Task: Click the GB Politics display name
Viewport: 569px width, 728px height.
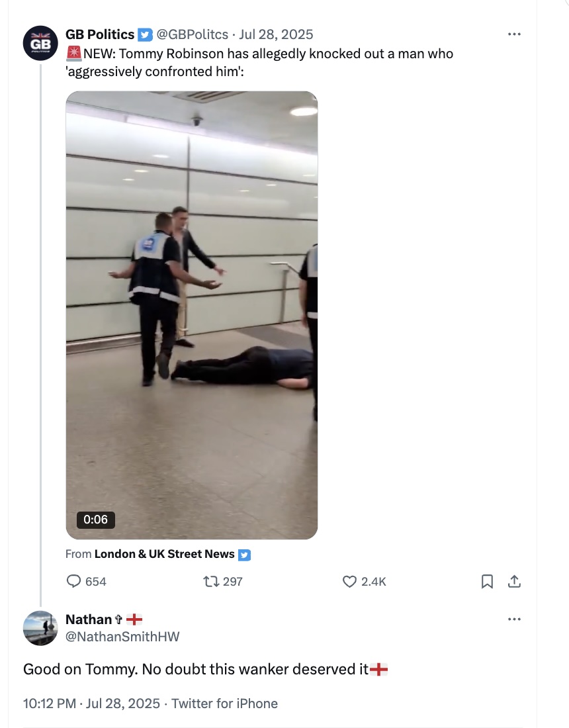Action: [100, 34]
